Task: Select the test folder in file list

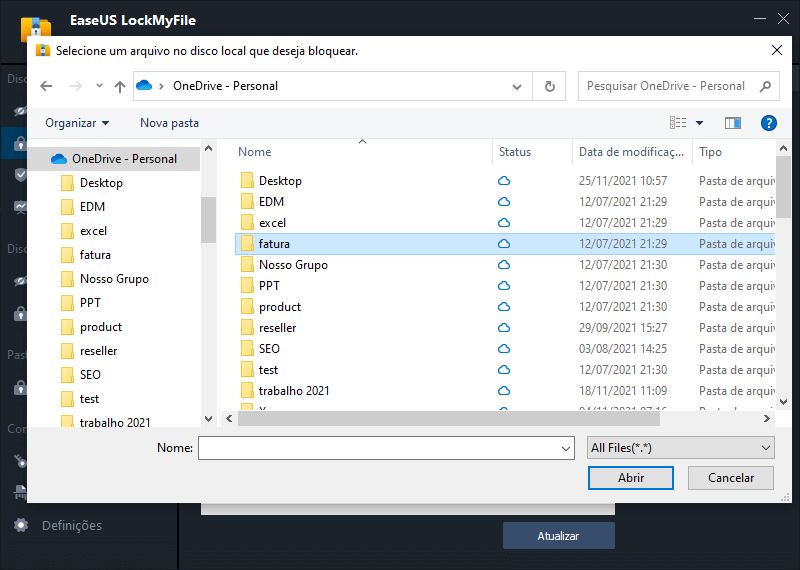Action: pyautogui.click(x=268, y=369)
